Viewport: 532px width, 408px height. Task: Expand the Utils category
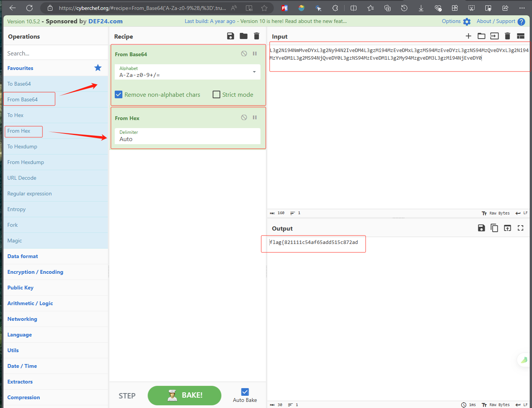(x=56, y=350)
